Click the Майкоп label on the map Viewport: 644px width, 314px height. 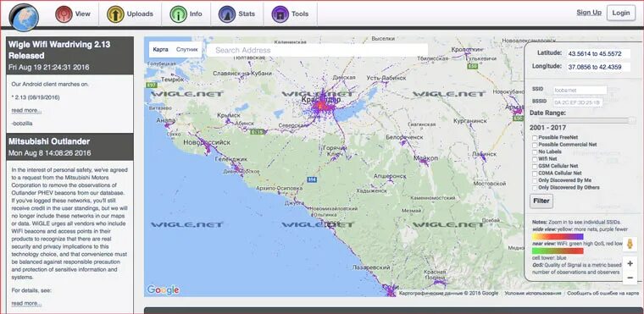pos(426,158)
